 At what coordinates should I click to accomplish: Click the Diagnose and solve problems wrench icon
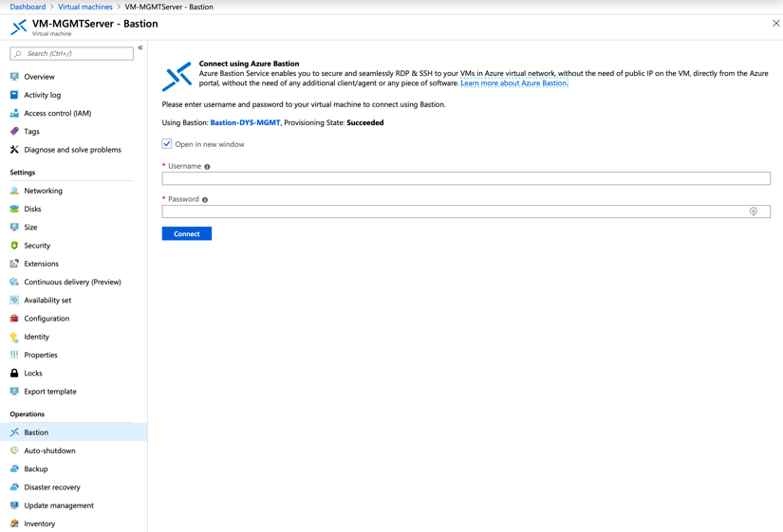point(14,150)
